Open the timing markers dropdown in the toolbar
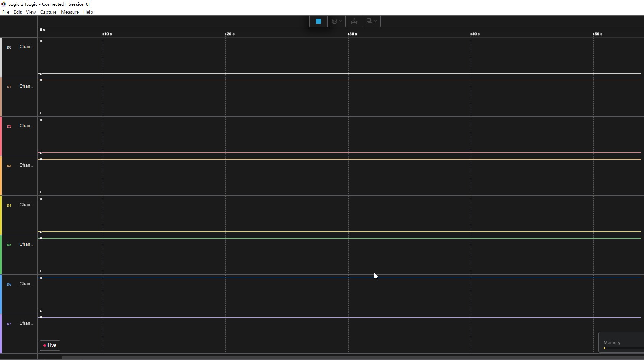This screenshot has height=360, width=644. tap(372, 21)
